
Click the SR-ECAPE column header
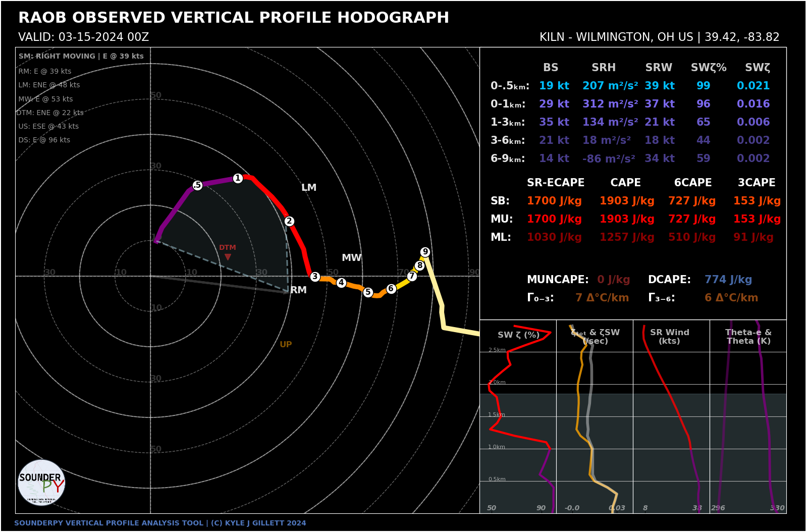pyautogui.click(x=556, y=183)
